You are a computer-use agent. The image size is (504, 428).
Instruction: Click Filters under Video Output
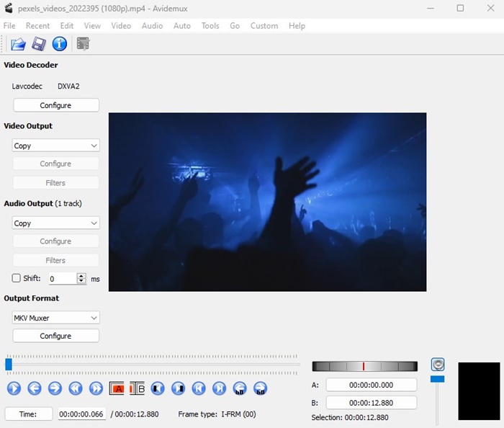click(56, 182)
